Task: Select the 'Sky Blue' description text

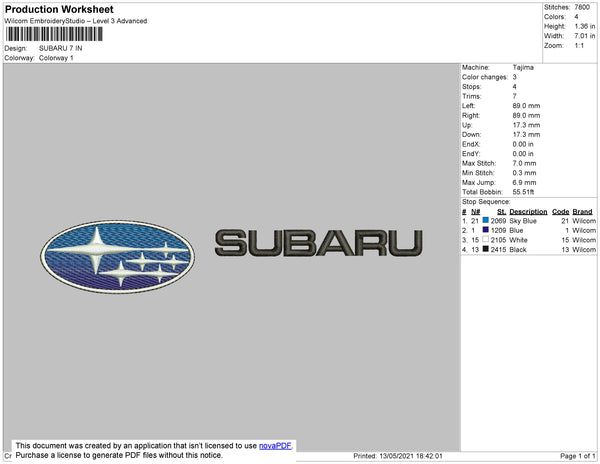Action: pos(523,221)
